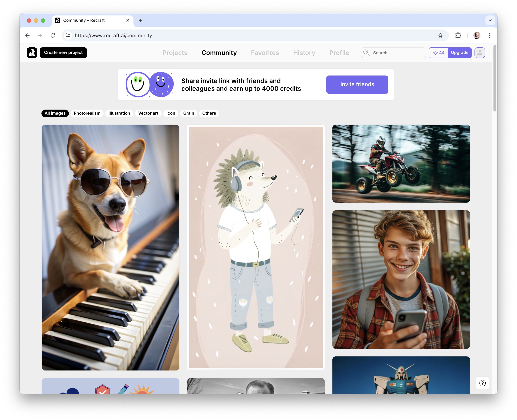Open site information icon in address bar
Screen dimensions: 517x420
[x=68, y=36]
